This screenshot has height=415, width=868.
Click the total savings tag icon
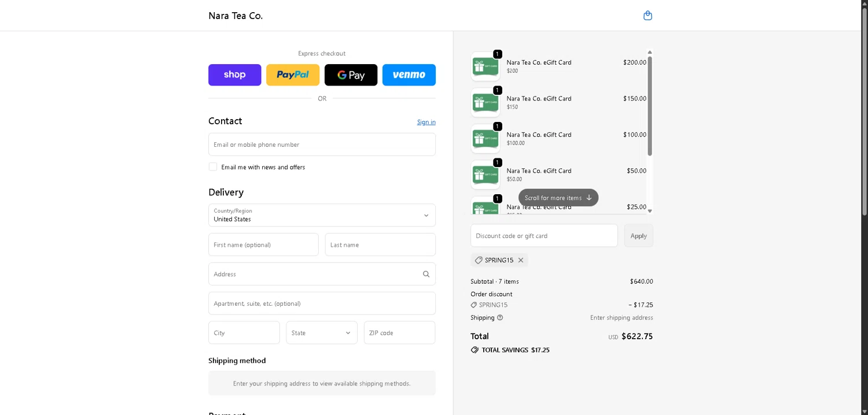pos(475,350)
